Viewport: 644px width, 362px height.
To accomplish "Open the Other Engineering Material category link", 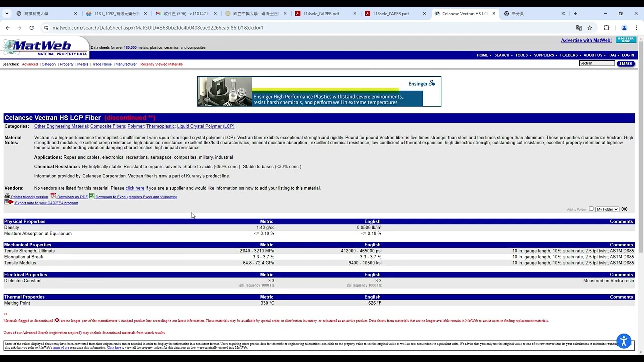I will [61, 126].
